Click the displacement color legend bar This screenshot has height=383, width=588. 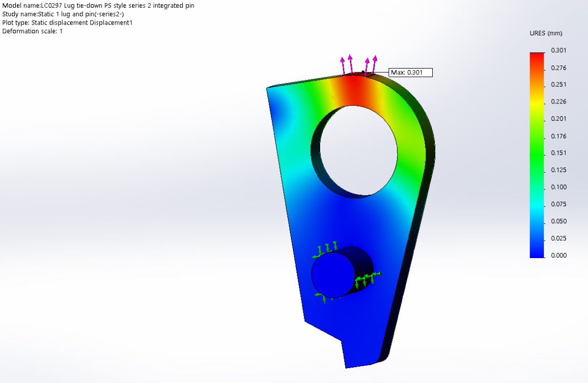point(537,155)
